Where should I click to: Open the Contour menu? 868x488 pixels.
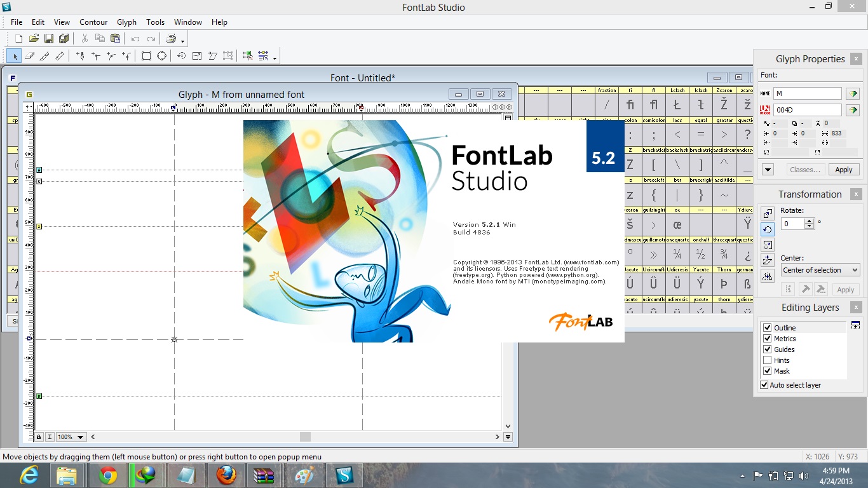pos(93,22)
